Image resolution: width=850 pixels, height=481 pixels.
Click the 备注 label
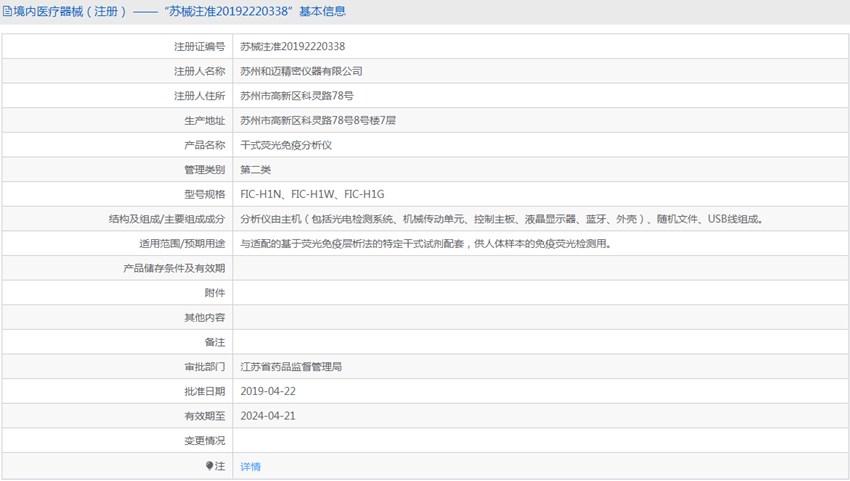[215, 342]
